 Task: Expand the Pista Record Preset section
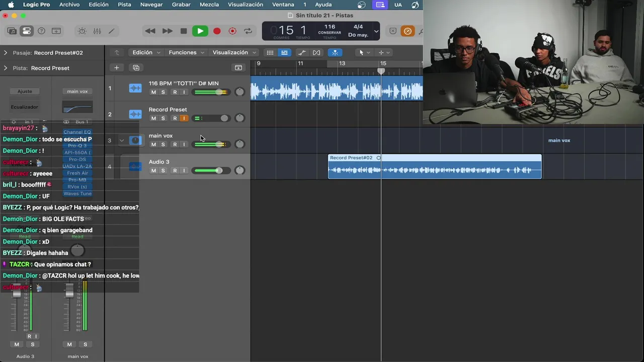click(6, 68)
